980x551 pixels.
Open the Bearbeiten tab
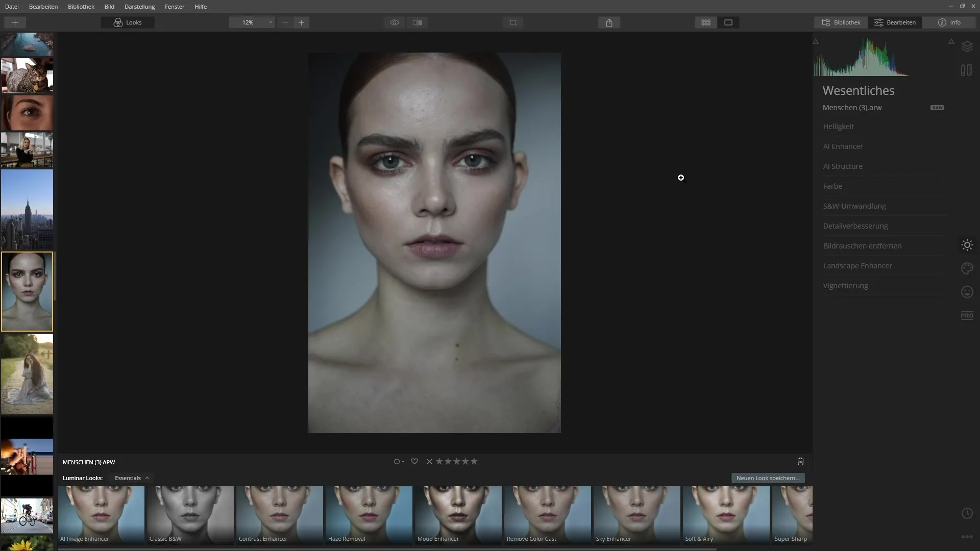[895, 22]
